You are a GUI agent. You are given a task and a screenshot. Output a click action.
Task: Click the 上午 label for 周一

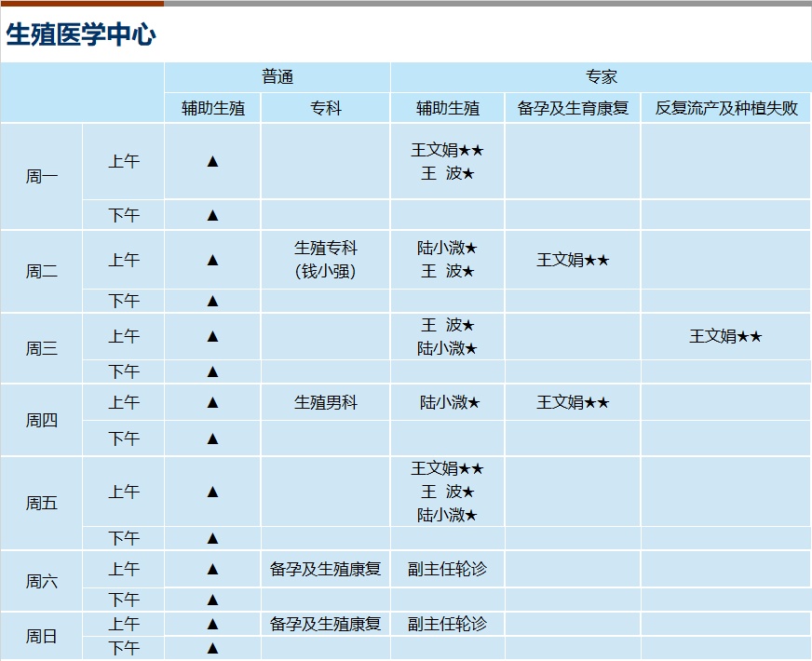coord(124,161)
